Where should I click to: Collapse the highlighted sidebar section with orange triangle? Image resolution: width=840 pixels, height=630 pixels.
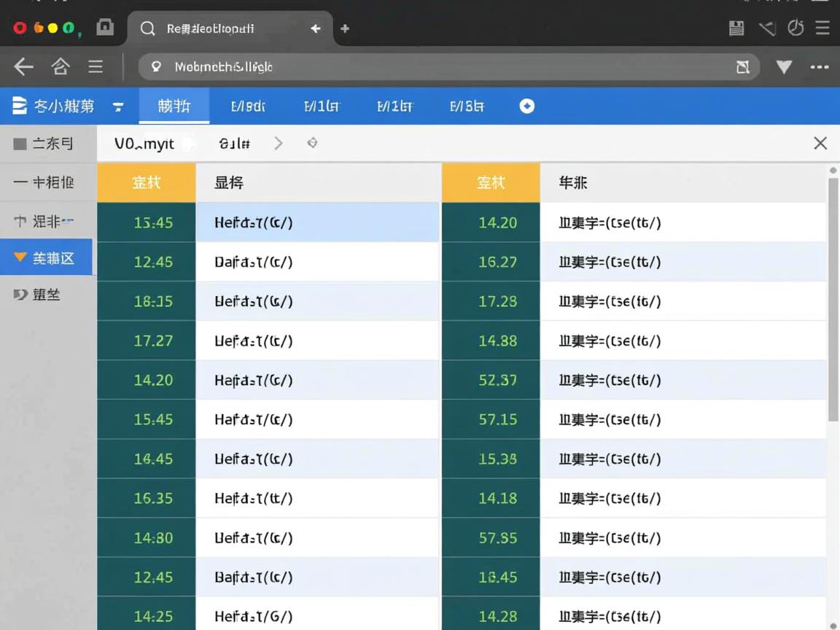pyautogui.click(x=19, y=257)
